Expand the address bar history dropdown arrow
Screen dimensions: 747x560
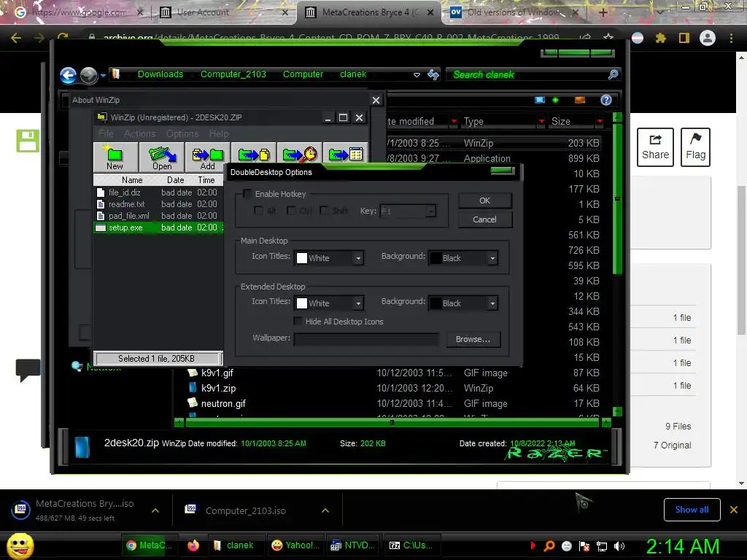(x=417, y=75)
